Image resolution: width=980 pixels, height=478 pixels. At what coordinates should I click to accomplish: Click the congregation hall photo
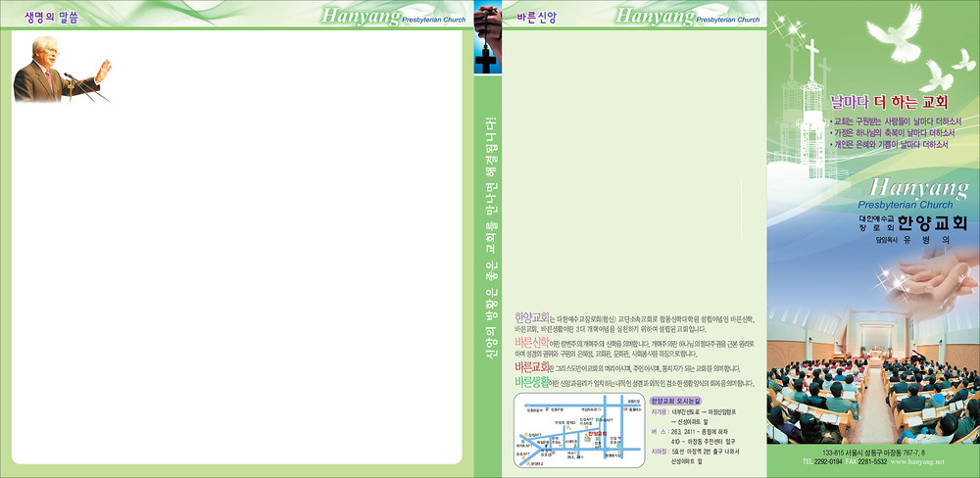[x=872, y=392]
